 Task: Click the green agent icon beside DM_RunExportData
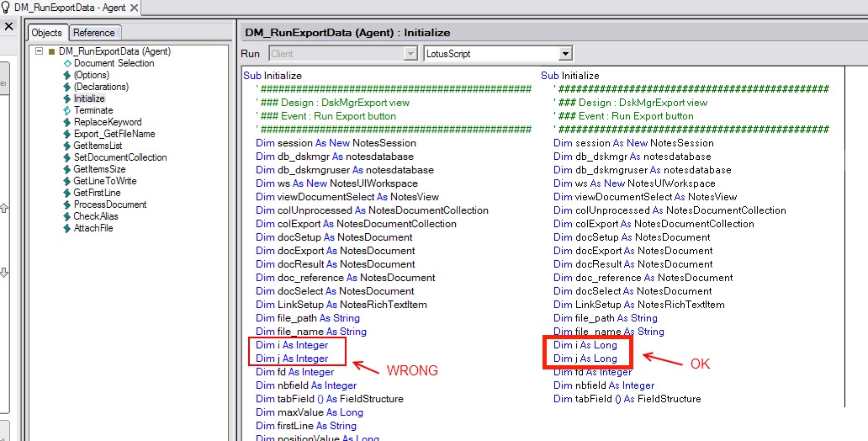click(52, 51)
